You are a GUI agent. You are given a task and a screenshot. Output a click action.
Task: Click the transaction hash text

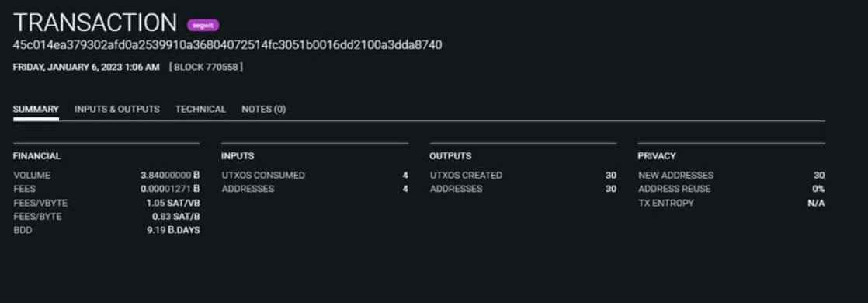[227, 45]
